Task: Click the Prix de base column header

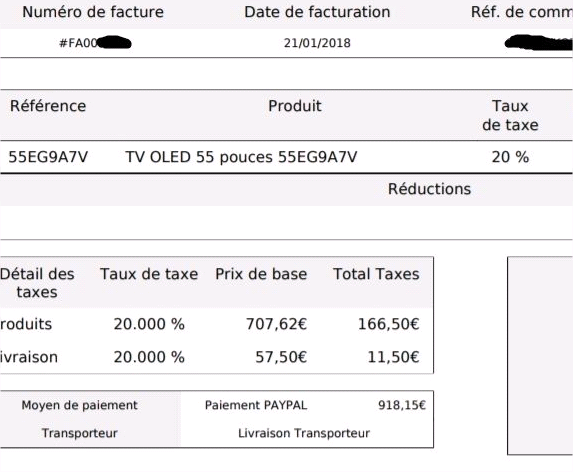Action: (x=261, y=274)
